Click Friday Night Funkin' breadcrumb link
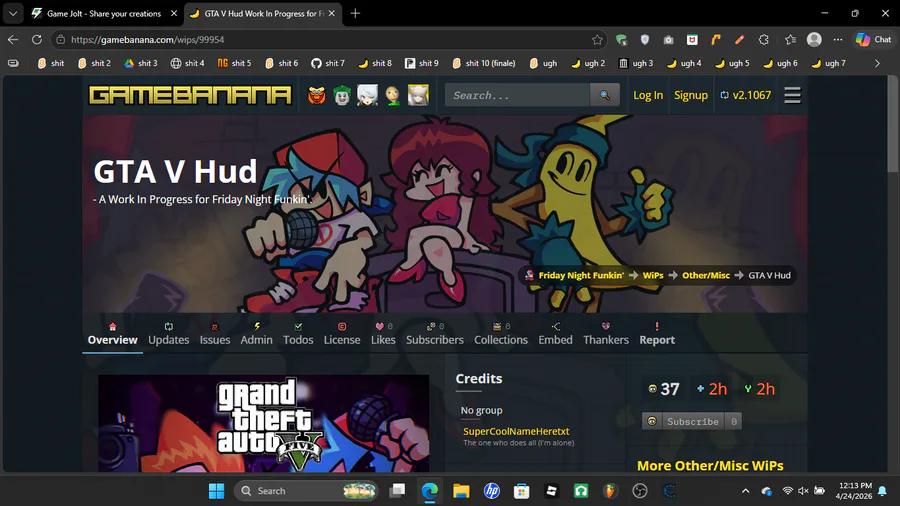Viewport: 900px width, 506px height. coord(580,275)
